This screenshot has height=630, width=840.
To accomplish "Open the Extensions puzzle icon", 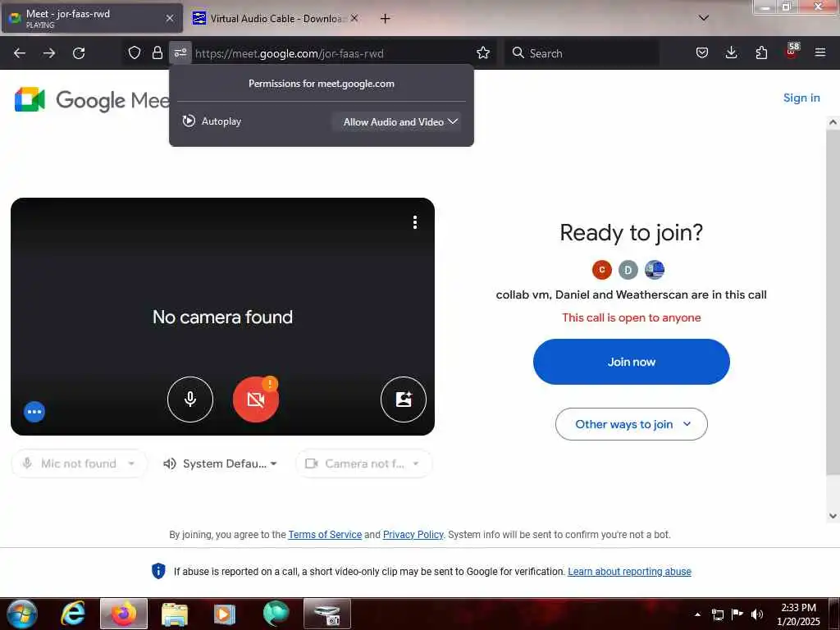I will click(761, 52).
